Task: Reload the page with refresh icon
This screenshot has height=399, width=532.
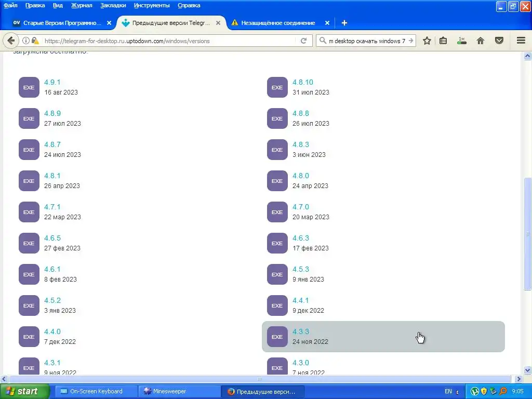Action: coord(303,41)
